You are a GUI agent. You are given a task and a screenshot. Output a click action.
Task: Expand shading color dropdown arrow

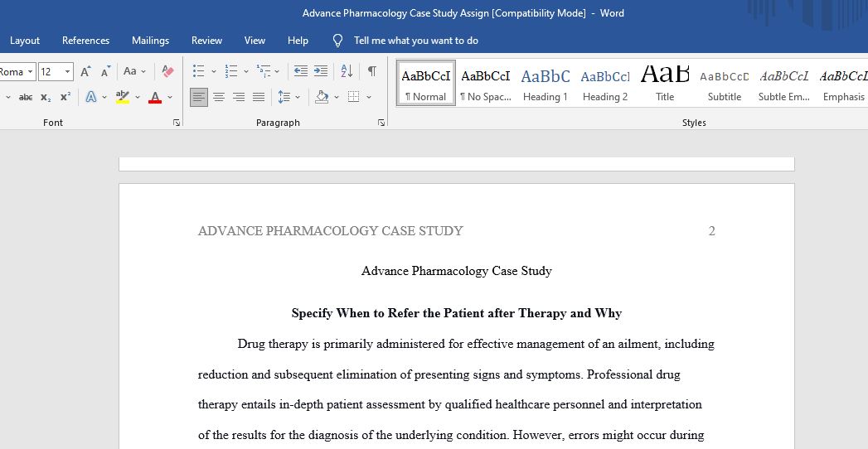(336, 97)
